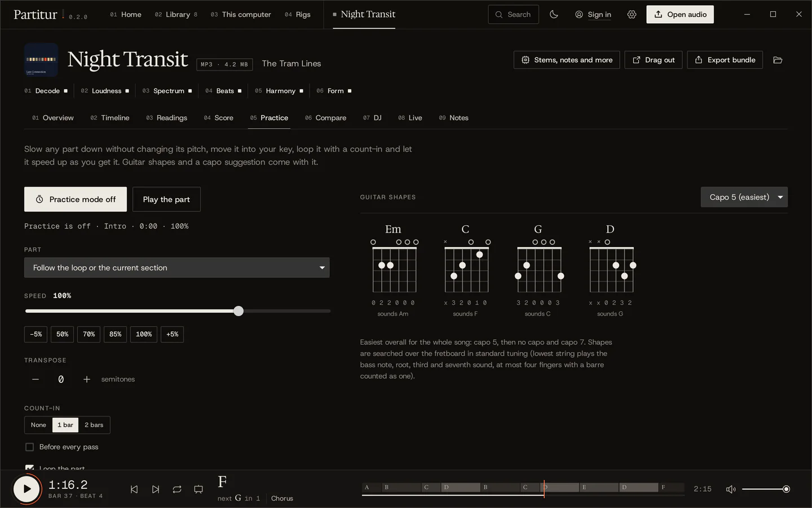Skip to the previous section in the player
The width and height of the screenshot is (812, 508).
(134, 489)
